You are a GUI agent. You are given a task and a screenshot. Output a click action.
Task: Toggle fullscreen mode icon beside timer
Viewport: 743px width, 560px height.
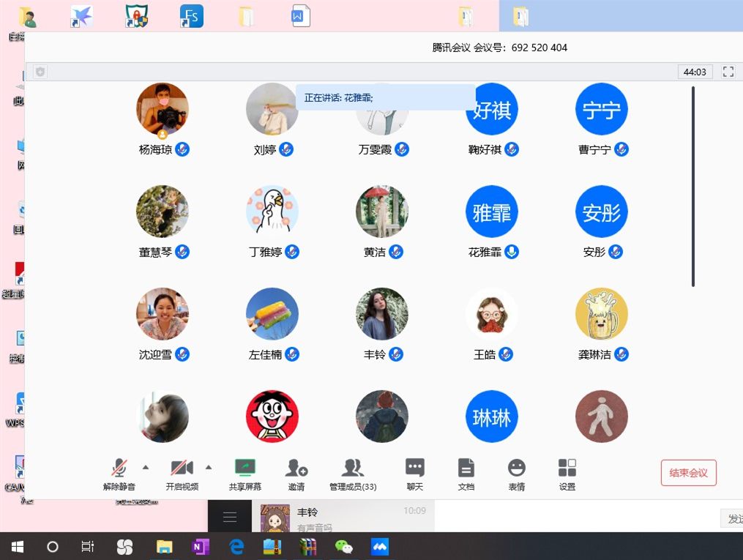(x=728, y=72)
